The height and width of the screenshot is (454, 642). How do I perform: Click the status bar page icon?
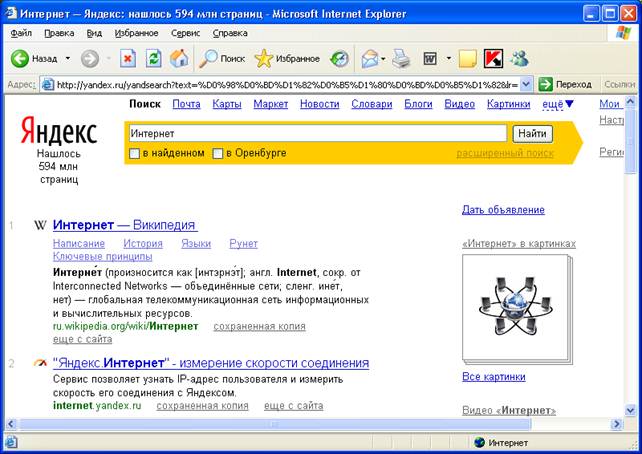(11, 443)
